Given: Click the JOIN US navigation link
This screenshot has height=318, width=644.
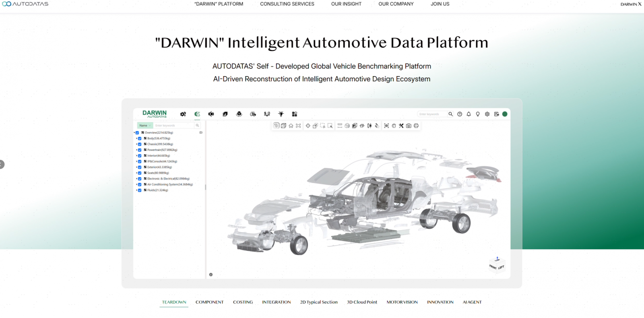Looking at the screenshot, I should coord(440,4).
